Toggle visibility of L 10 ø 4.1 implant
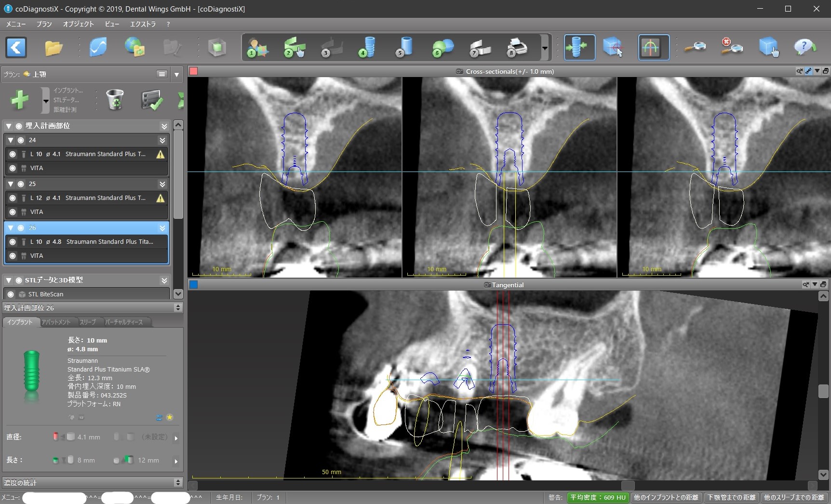The width and height of the screenshot is (831, 504). pyautogui.click(x=13, y=154)
